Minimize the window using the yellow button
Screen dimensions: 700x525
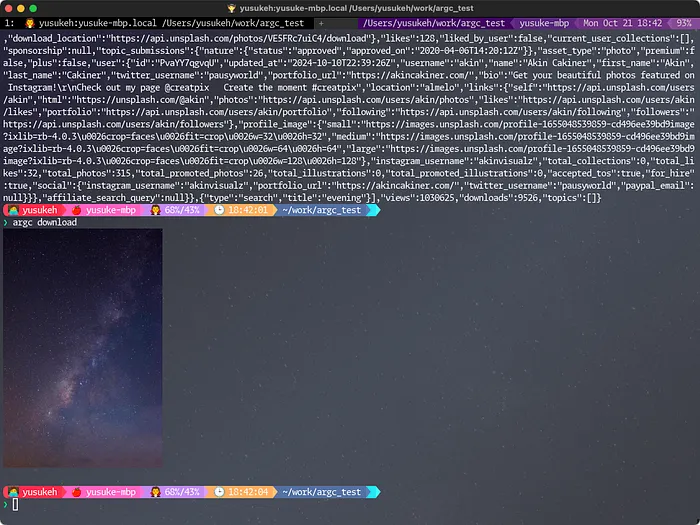coord(21,8)
